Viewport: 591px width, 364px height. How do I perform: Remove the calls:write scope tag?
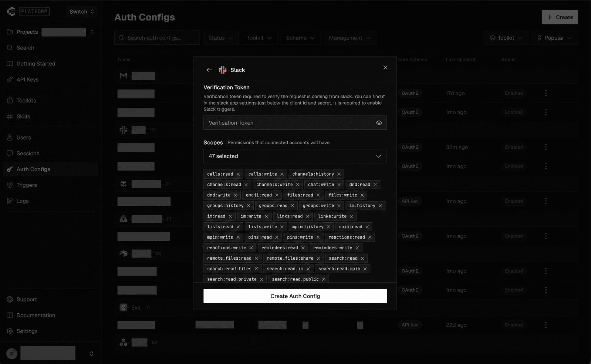282,174
